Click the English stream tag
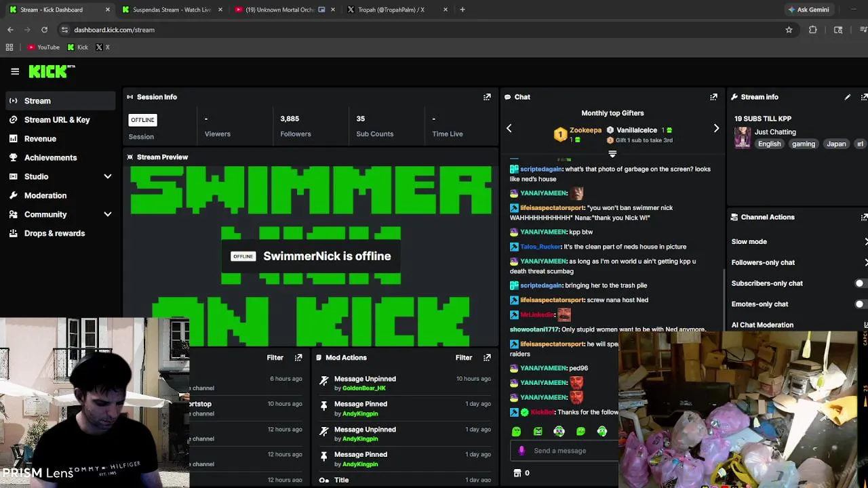 click(x=769, y=144)
